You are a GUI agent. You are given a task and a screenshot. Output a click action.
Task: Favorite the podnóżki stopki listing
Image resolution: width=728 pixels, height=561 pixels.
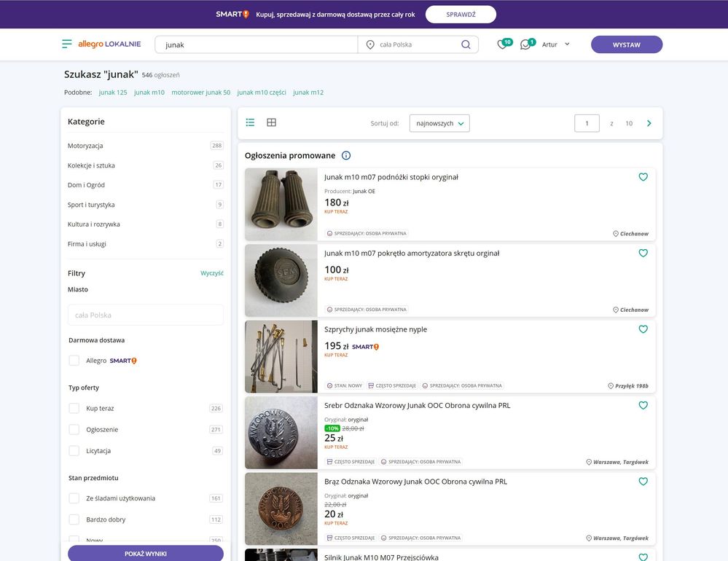tap(643, 177)
